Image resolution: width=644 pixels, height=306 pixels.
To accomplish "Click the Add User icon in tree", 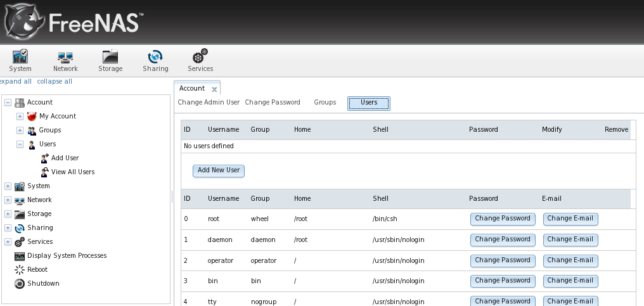I will 45,158.
